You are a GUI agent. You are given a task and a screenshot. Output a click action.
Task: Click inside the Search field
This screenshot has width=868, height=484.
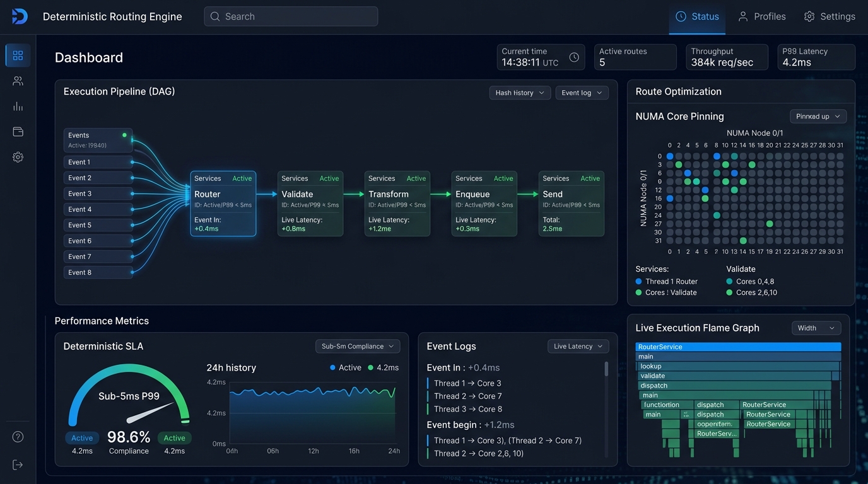click(x=291, y=16)
